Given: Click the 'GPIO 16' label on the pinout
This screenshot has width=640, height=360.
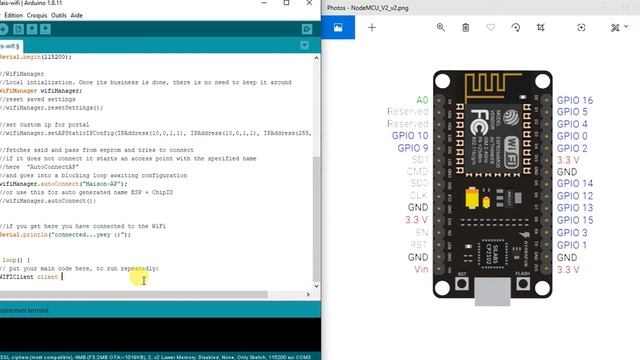Looking at the screenshot, I should (x=575, y=100).
